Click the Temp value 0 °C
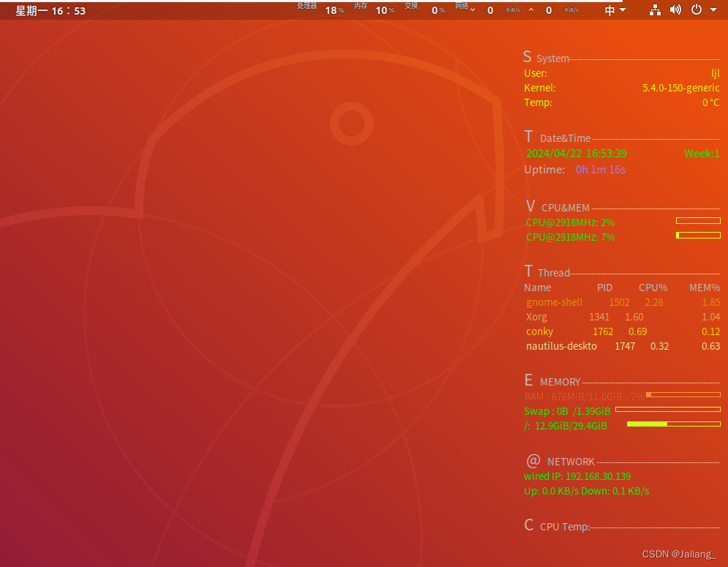The height and width of the screenshot is (567, 728). 710,102
